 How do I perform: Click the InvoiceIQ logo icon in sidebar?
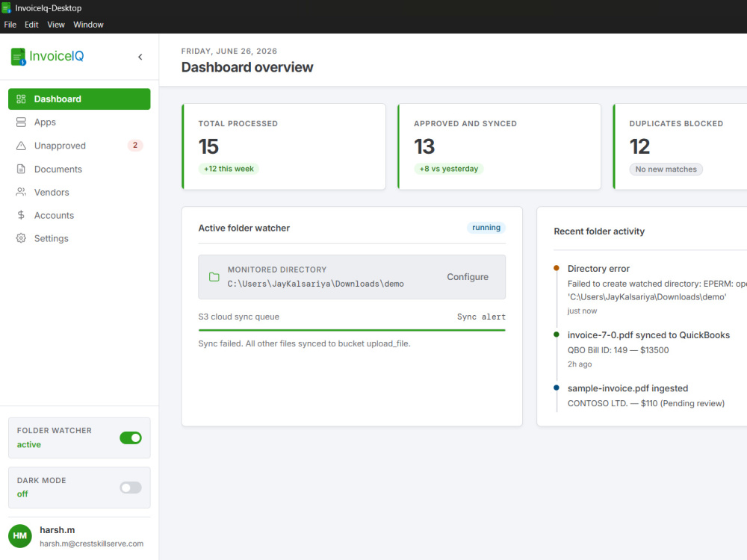click(x=19, y=57)
